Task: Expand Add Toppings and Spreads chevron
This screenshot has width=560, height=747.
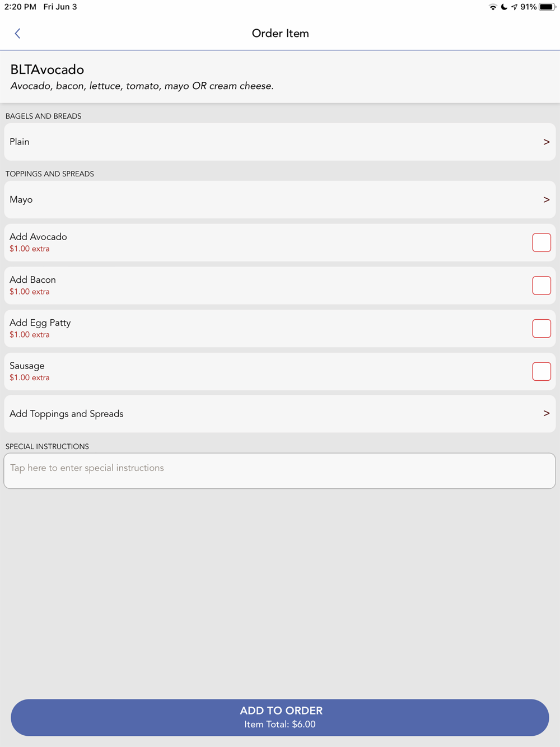Action: [547, 413]
